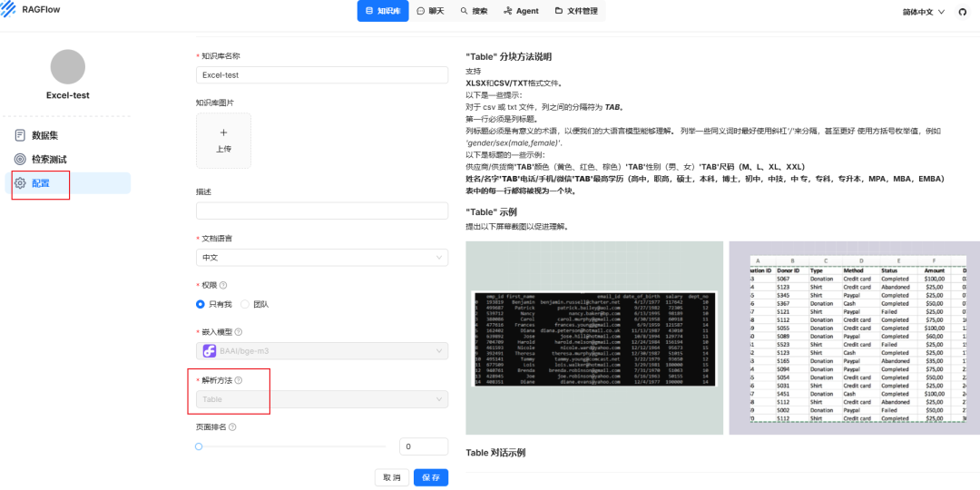Screen dimensions: 980x490
Task: Click the magnifier icon for 搜索
Action: tap(464, 11)
